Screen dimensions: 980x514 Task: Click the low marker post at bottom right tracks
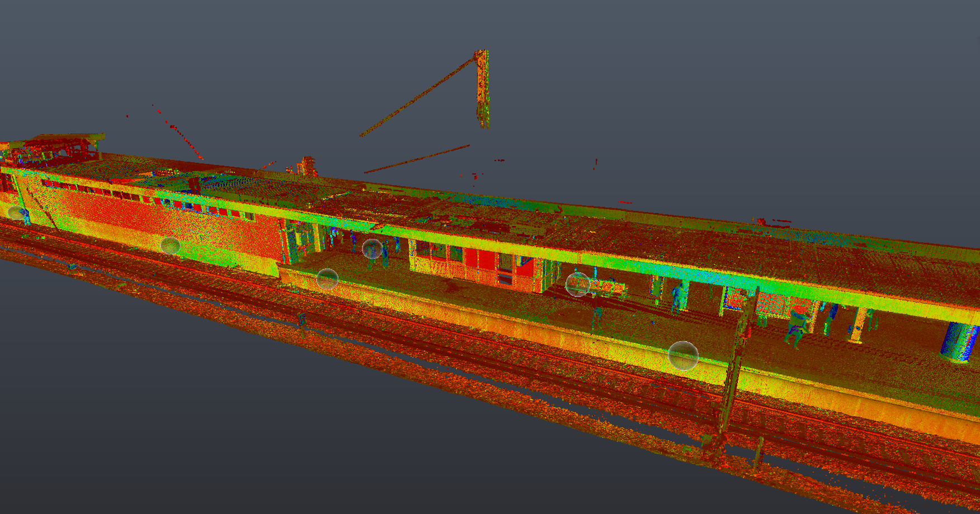[759, 451]
